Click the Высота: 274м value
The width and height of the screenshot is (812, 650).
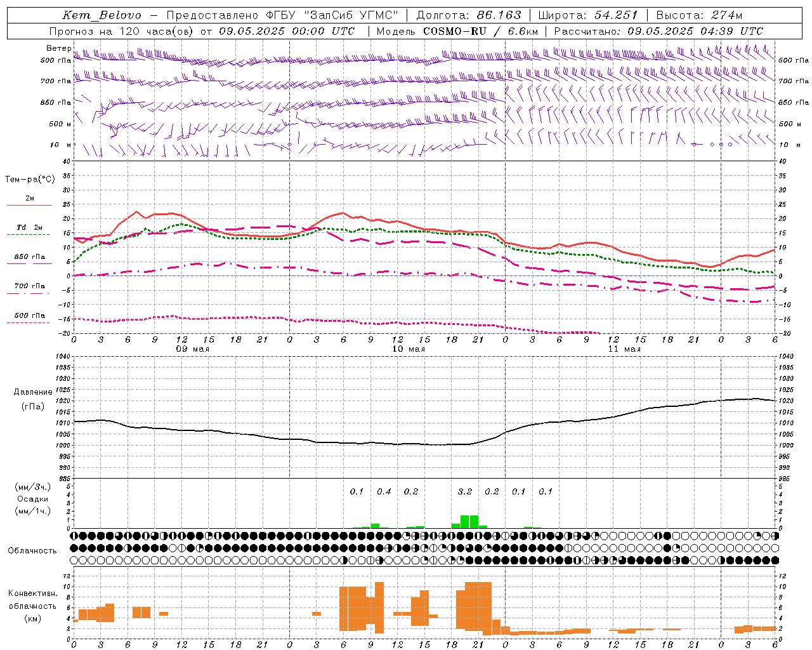point(699,15)
